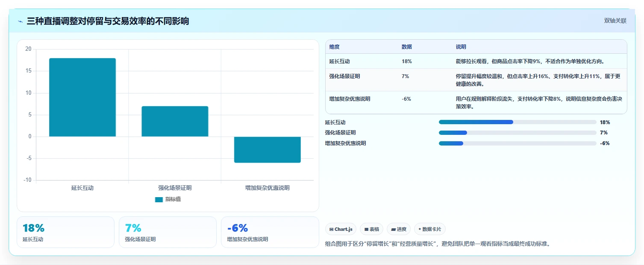This screenshot has height=265, width=644.
Task: Click the 7% cell in the table
Action: 406,76
